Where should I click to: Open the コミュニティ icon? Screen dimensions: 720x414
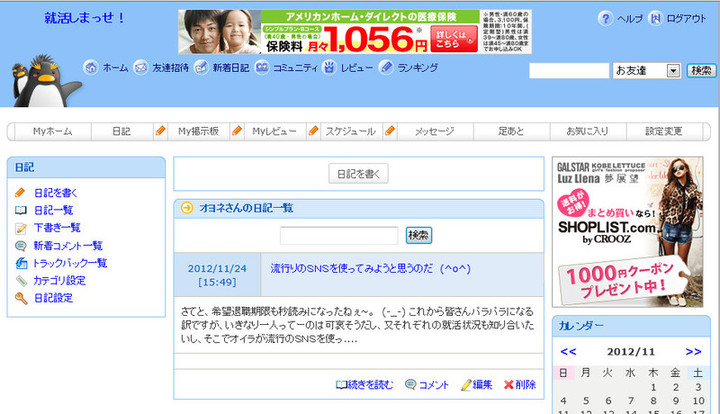(262, 68)
